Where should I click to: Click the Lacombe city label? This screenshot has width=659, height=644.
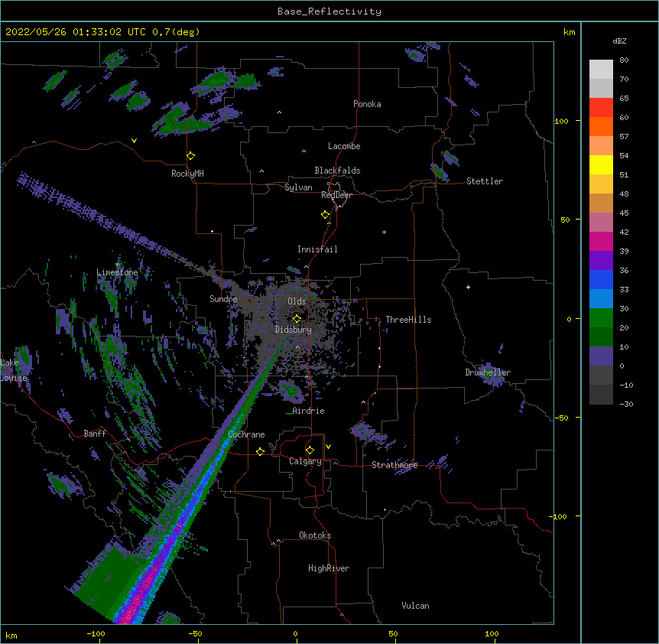[x=344, y=146]
